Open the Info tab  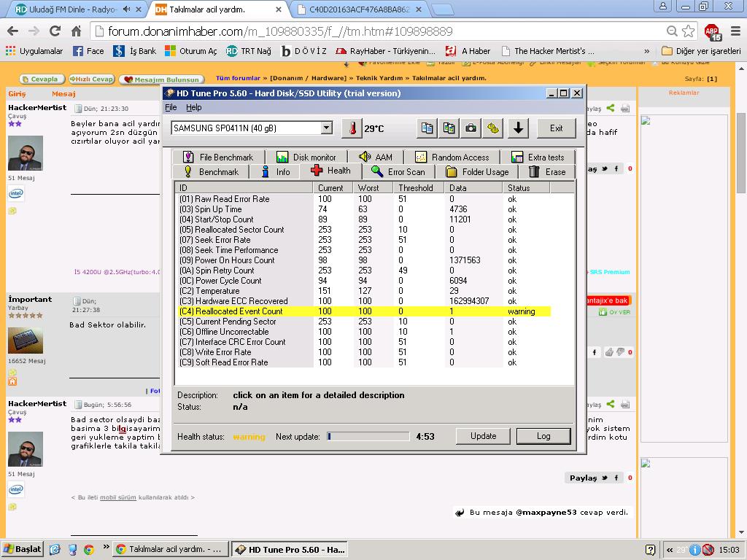pyautogui.click(x=275, y=172)
